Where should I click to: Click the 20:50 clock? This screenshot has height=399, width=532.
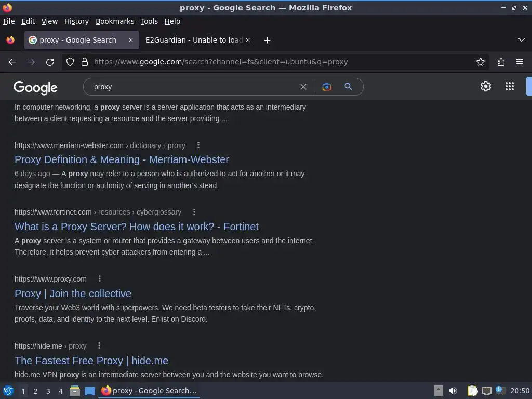pos(520,391)
